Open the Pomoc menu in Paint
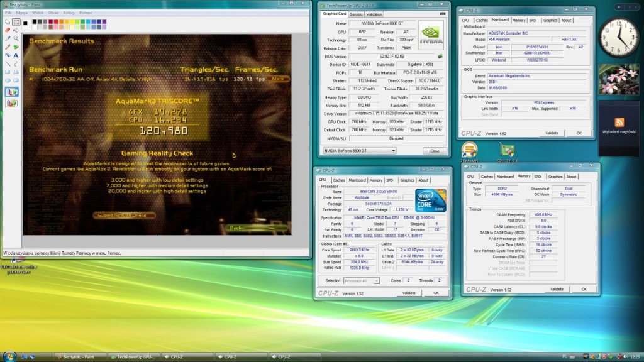The width and height of the screenshot is (644, 362). coord(86,13)
